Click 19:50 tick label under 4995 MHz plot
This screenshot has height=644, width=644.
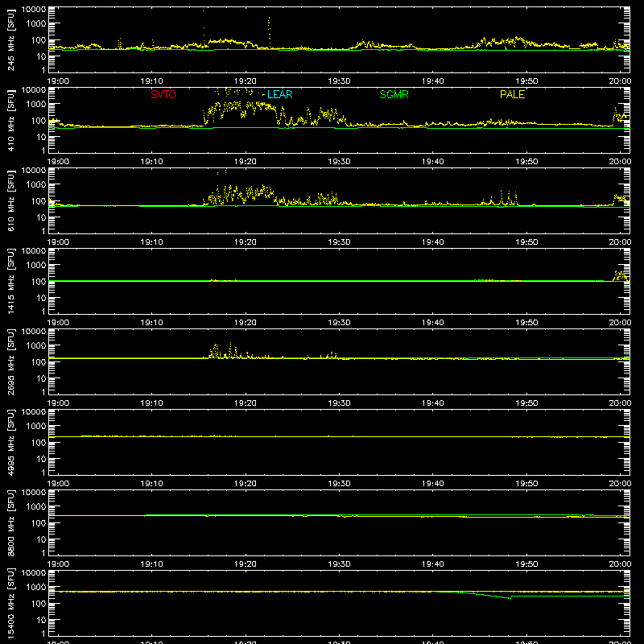tap(526, 484)
